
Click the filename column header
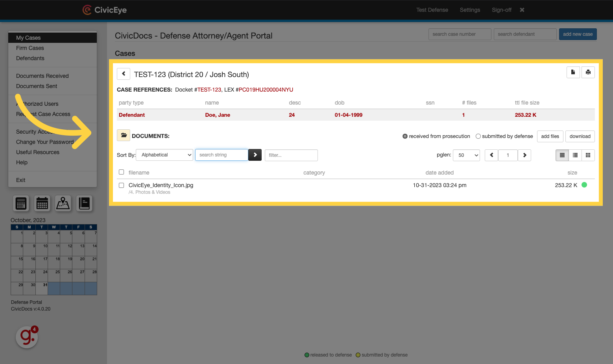click(x=139, y=173)
